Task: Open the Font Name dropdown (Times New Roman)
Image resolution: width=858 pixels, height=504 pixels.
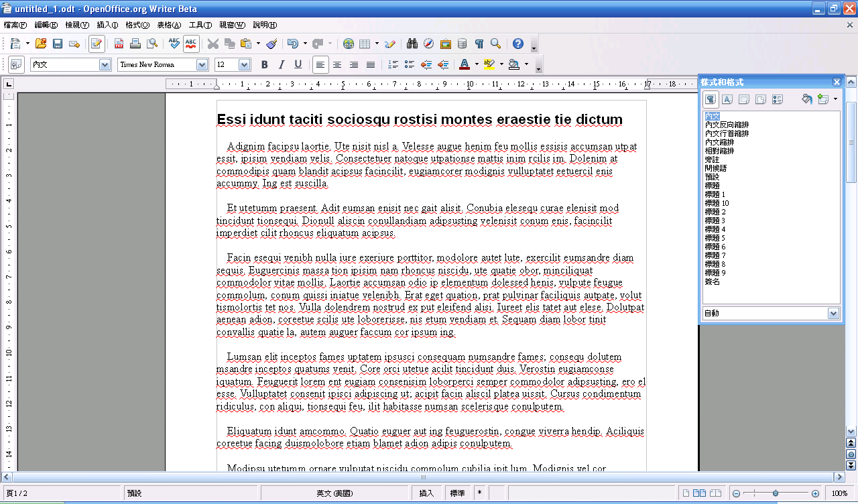Action: (202, 64)
